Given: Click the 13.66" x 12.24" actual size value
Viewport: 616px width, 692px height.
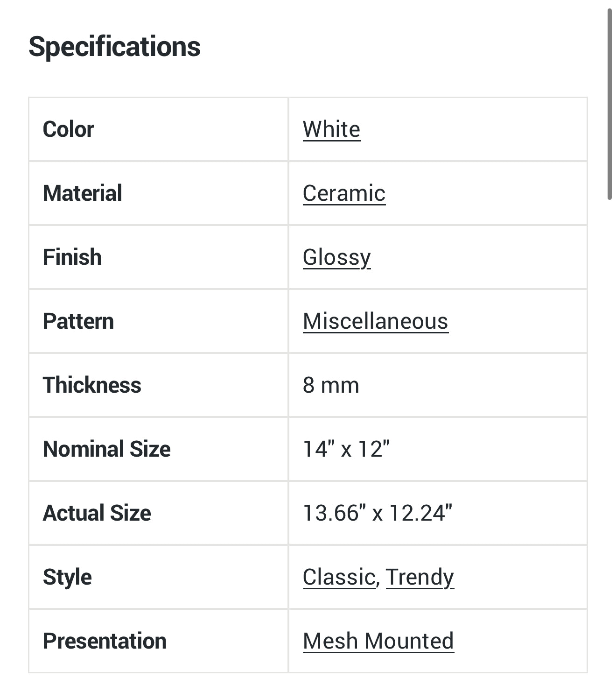Looking at the screenshot, I should pyautogui.click(x=377, y=513).
